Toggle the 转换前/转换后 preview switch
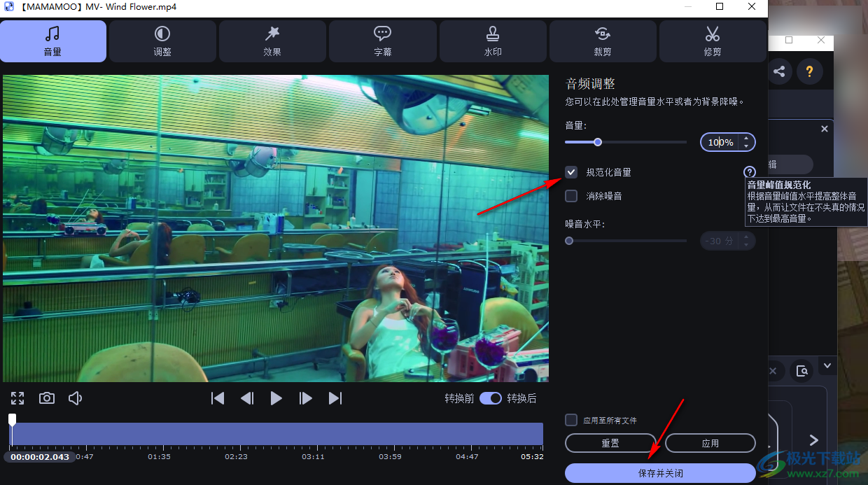 [491, 398]
